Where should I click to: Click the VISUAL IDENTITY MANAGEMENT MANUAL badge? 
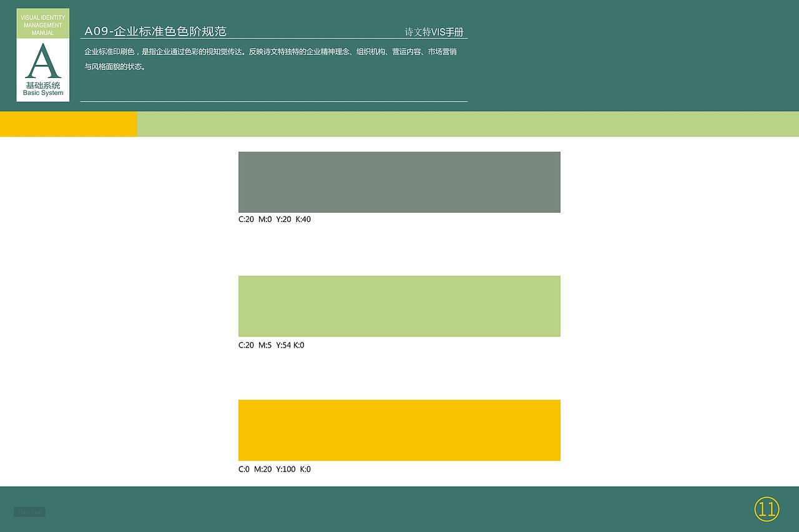click(x=42, y=26)
